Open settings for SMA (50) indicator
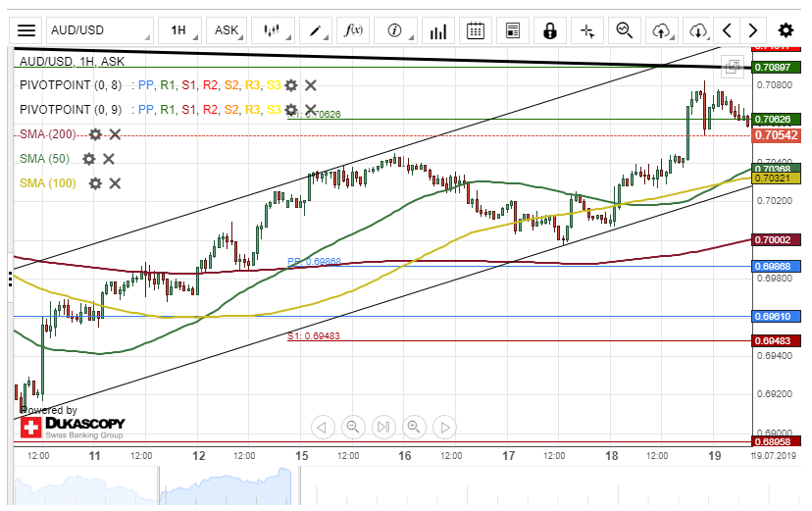This screenshot has height=511, width=812. point(89,159)
